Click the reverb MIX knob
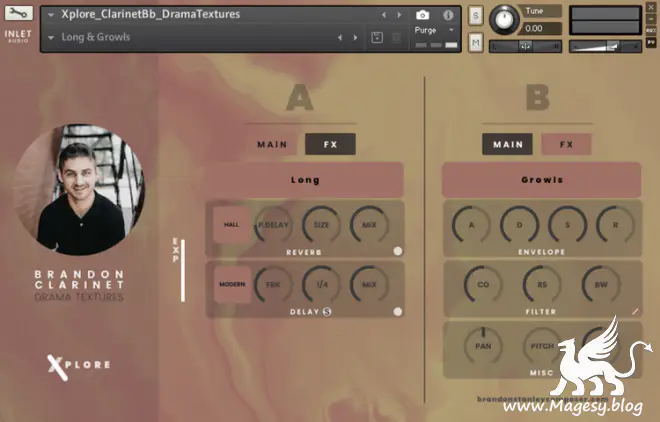This screenshot has height=422, width=660. coord(369,225)
